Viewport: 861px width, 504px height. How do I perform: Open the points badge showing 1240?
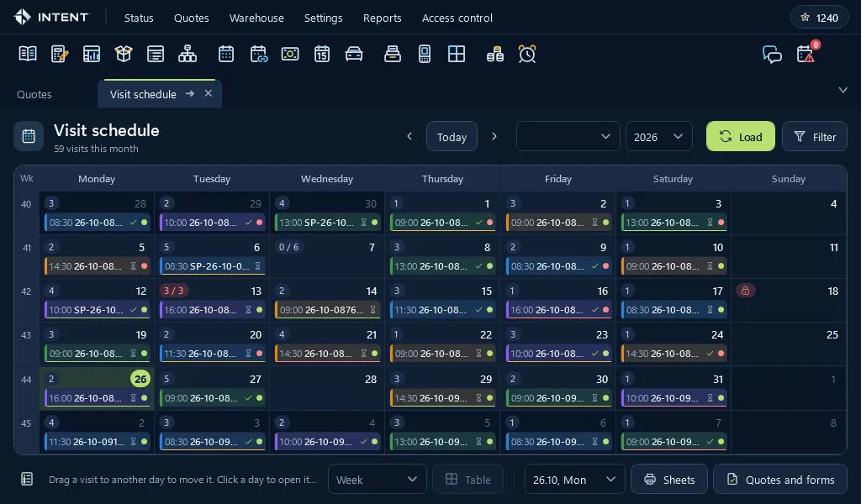pyautogui.click(x=819, y=18)
